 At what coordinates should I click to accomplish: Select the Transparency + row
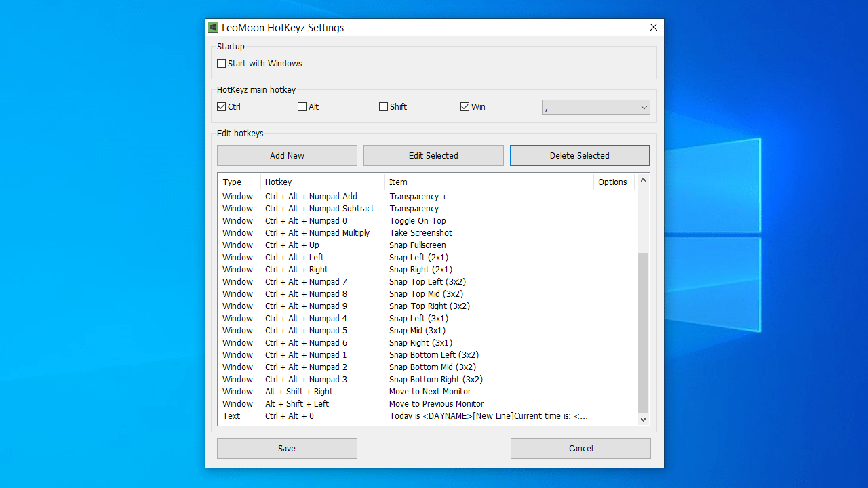(x=428, y=197)
